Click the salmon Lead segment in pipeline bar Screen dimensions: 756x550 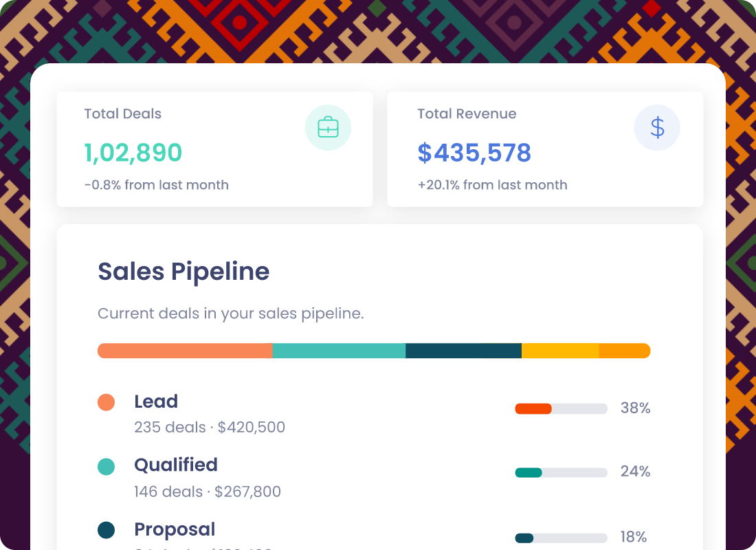(x=185, y=351)
